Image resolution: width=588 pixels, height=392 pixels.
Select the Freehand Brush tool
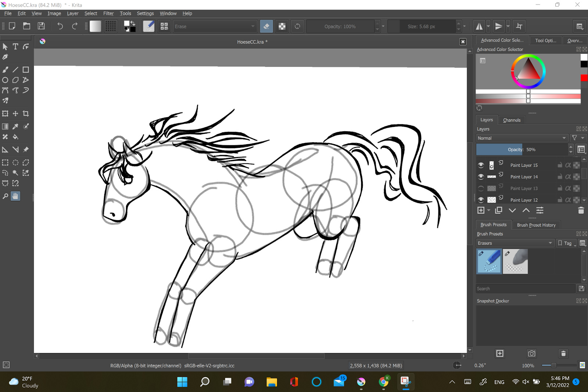coord(5,70)
